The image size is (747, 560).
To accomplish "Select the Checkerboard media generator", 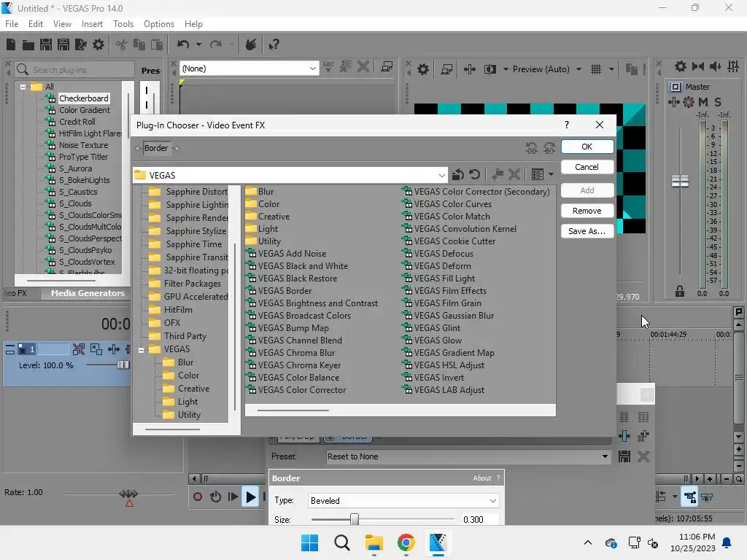I will tap(83, 98).
